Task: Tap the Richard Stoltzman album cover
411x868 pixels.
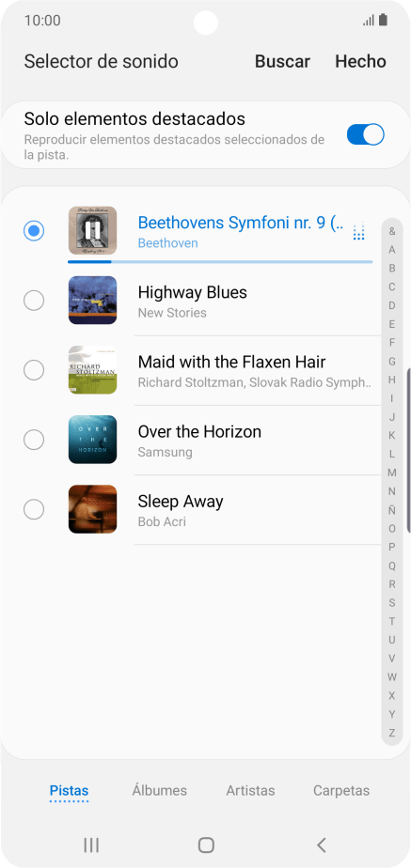Action: coord(92,370)
